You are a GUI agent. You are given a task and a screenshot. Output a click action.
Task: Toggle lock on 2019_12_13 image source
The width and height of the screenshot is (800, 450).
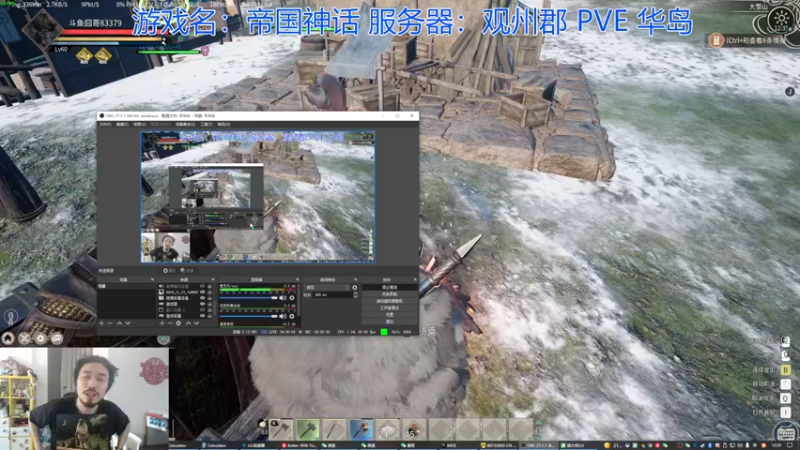point(209,292)
